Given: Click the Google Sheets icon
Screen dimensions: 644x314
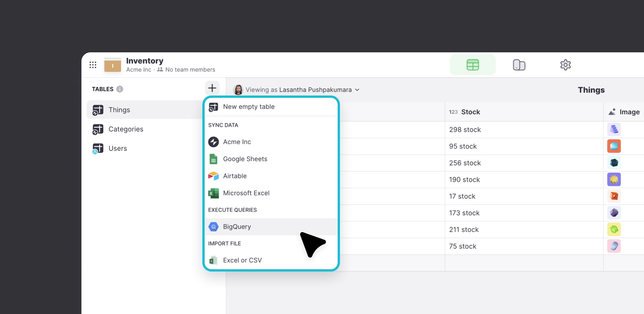Looking at the screenshot, I should point(213,159).
